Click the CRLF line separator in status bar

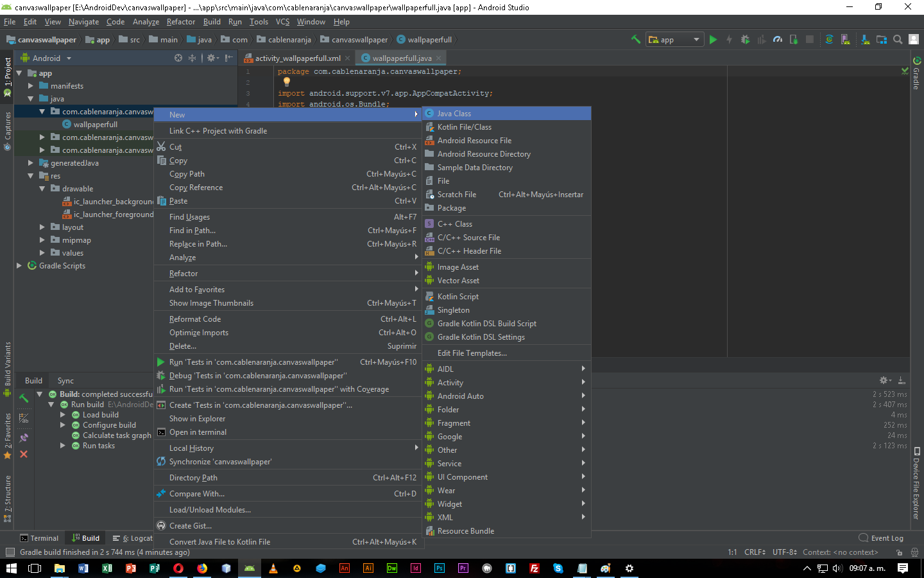pos(755,552)
